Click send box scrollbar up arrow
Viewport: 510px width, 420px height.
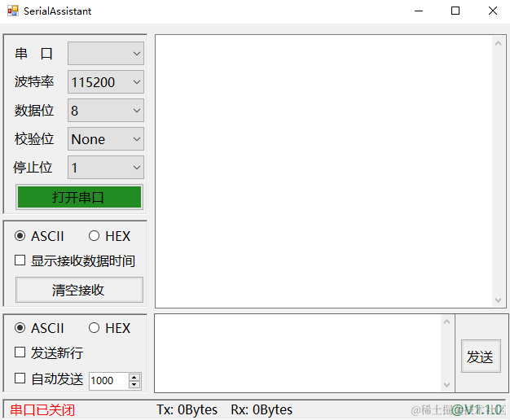click(447, 322)
